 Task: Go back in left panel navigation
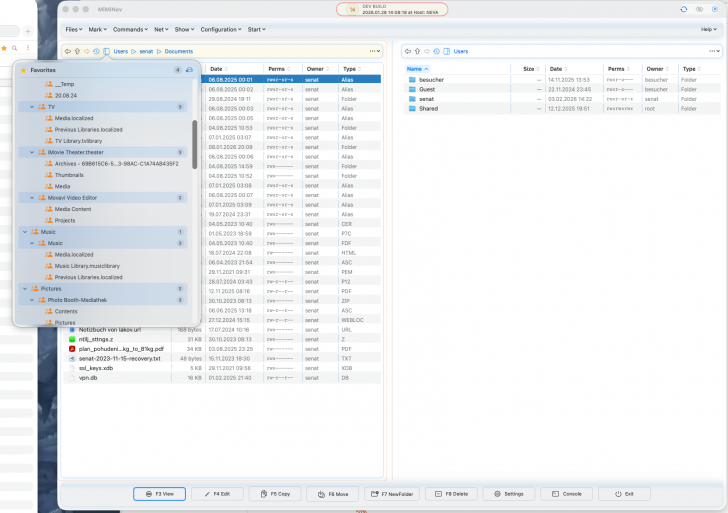coord(68,52)
